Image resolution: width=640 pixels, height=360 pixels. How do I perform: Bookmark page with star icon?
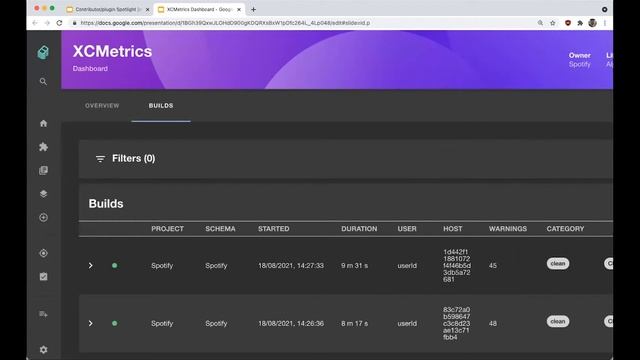point(553,23)
